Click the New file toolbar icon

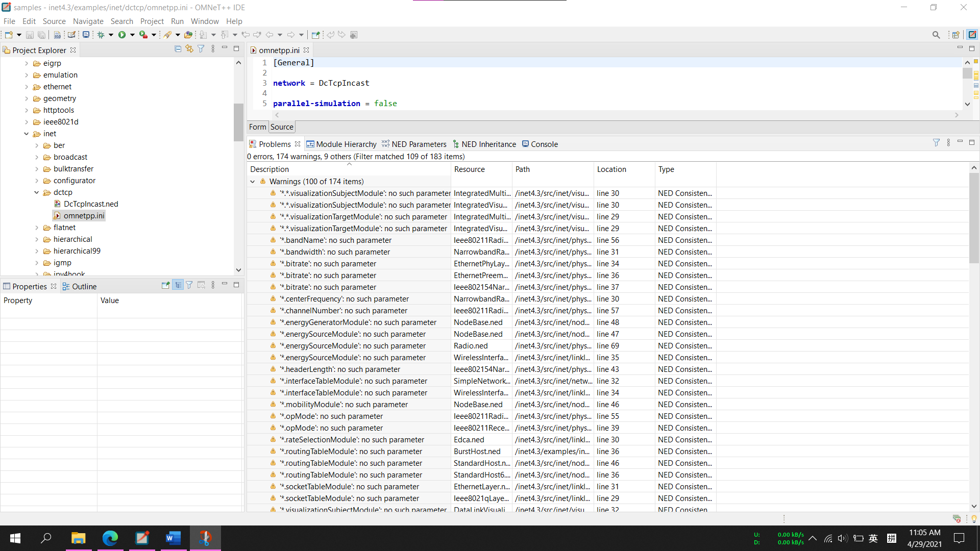(x=9, y=35)
